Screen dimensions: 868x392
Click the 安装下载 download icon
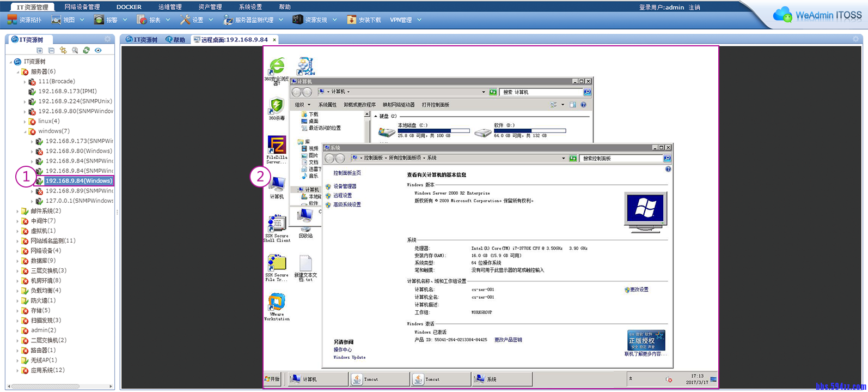tap(351, 20)
